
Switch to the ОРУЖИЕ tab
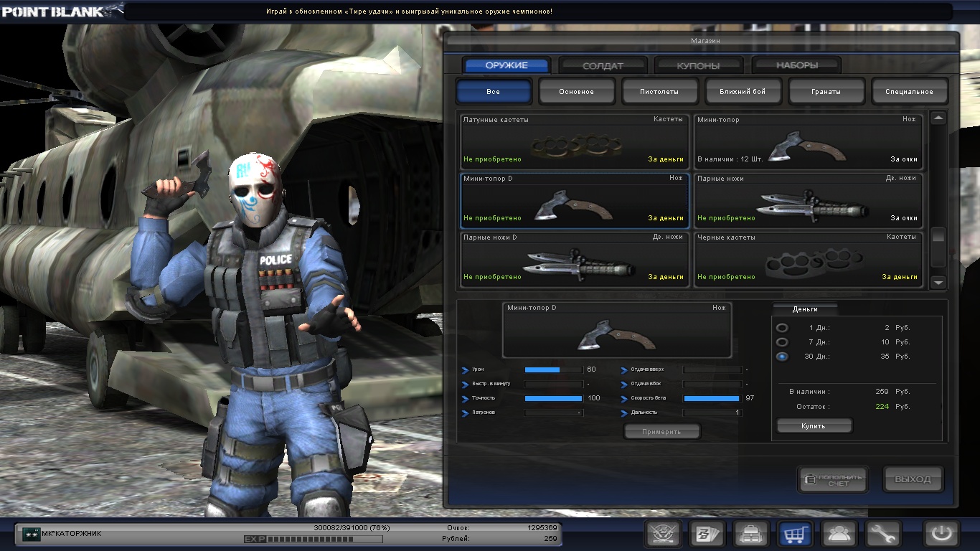coord(507,65)
